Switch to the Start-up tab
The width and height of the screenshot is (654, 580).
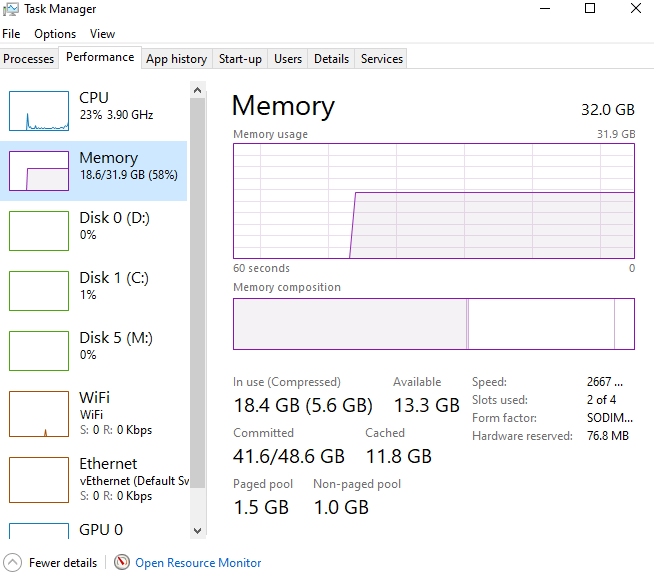click(x=240, y=59)
